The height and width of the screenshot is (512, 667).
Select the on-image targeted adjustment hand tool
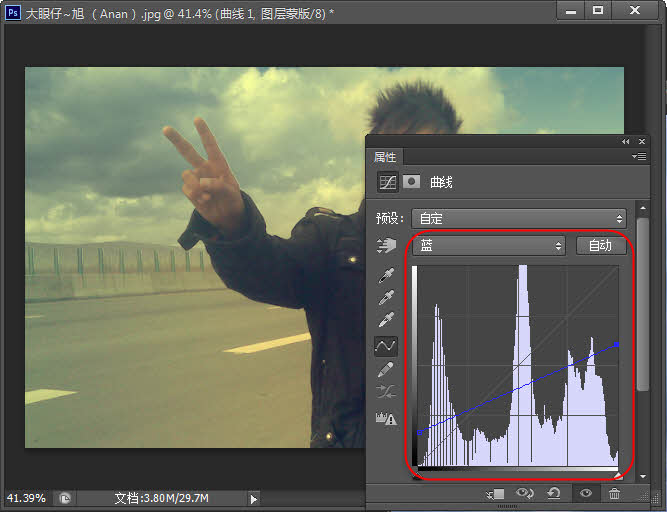(x=386, y=246)
